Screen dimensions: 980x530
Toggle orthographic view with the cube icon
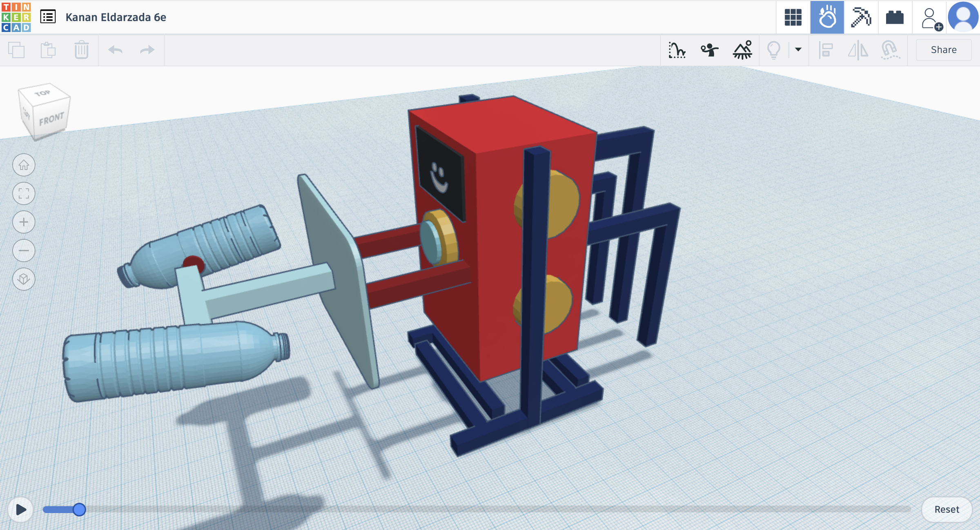tap(24, 279)
